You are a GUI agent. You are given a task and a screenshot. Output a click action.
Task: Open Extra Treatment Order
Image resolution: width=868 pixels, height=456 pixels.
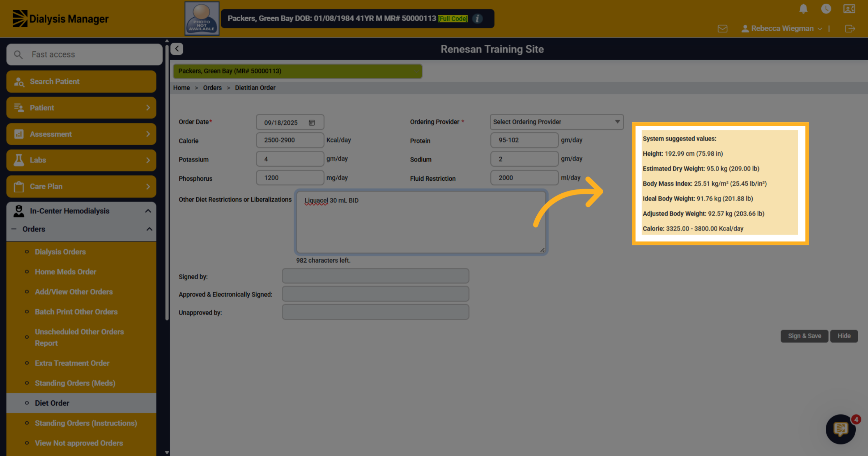click(72, 363)
